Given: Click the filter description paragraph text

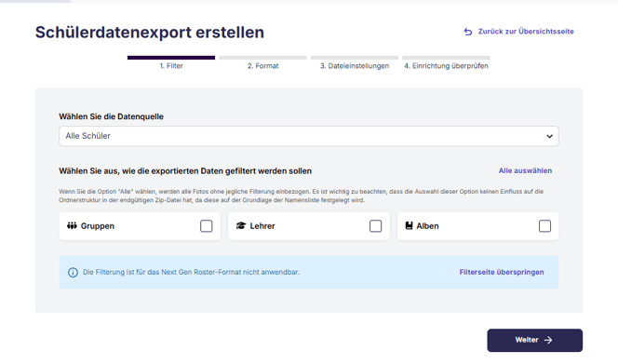Looking at the screenshot, I should (x=302, y=196).
